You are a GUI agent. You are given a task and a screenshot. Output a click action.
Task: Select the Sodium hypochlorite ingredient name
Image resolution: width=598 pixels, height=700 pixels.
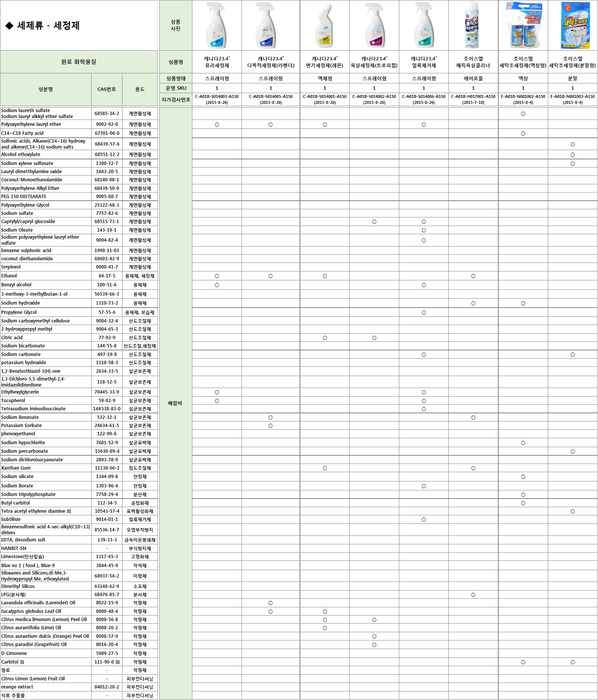(x=23, y=443)
